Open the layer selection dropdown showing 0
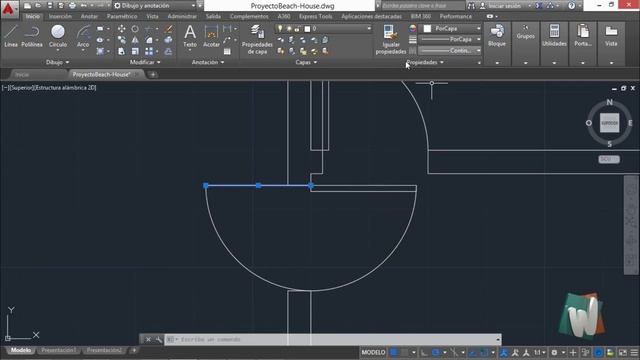This screenshot has width=640, height=360. tap(324, 29)
